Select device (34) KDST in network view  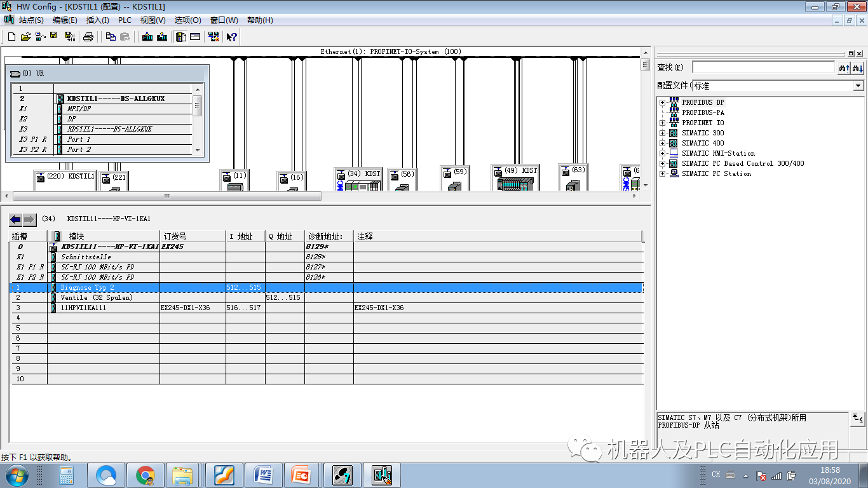pos(358,179)
